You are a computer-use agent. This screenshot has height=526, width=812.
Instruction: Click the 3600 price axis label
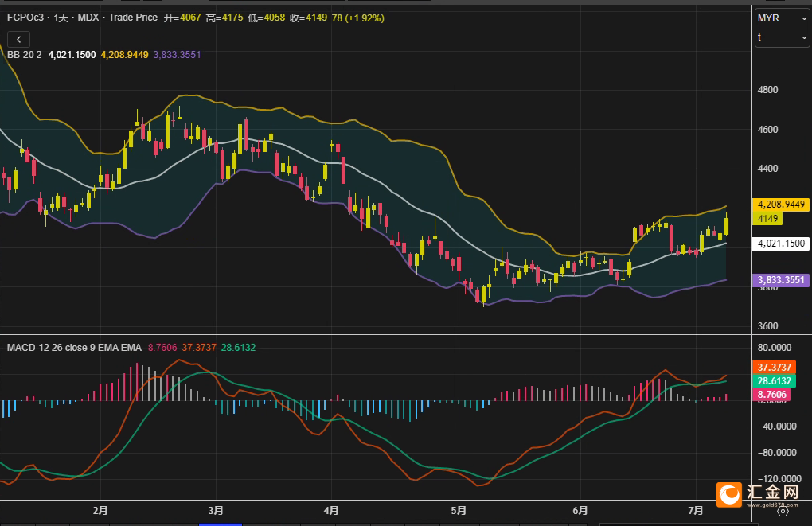[767, 326]
